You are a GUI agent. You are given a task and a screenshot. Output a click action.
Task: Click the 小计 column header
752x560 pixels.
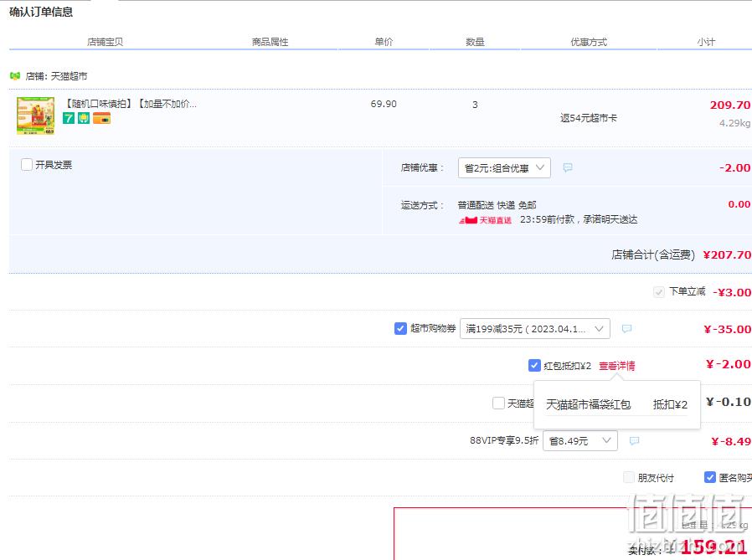tap(706, 42)
